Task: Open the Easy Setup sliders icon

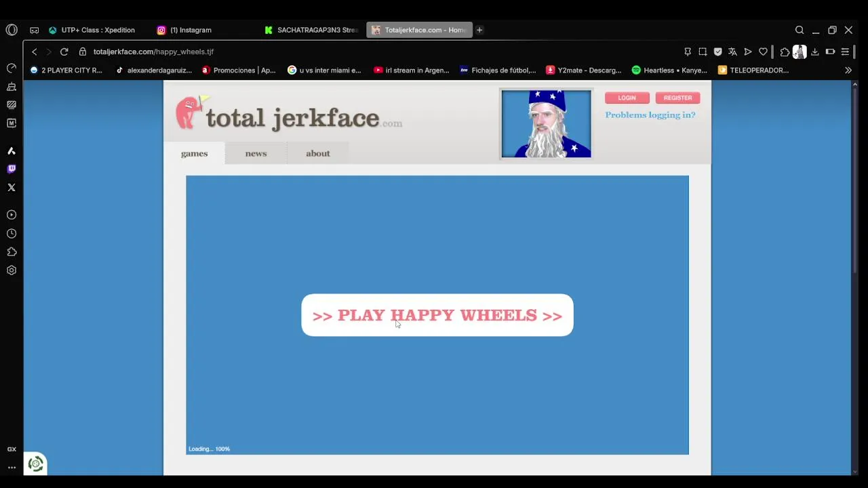Action: point(845,52)
